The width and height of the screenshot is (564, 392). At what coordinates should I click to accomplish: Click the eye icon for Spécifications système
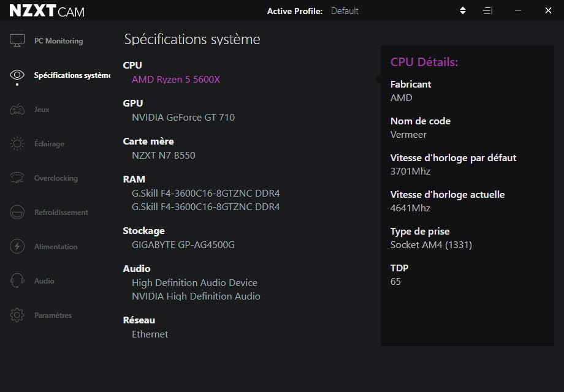[17, 75]
